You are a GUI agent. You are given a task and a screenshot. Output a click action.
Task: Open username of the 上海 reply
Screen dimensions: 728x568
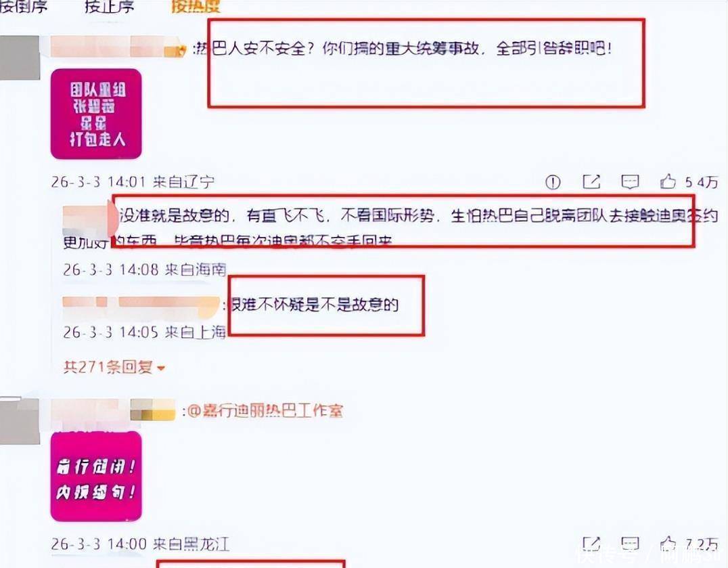(141, 304)
